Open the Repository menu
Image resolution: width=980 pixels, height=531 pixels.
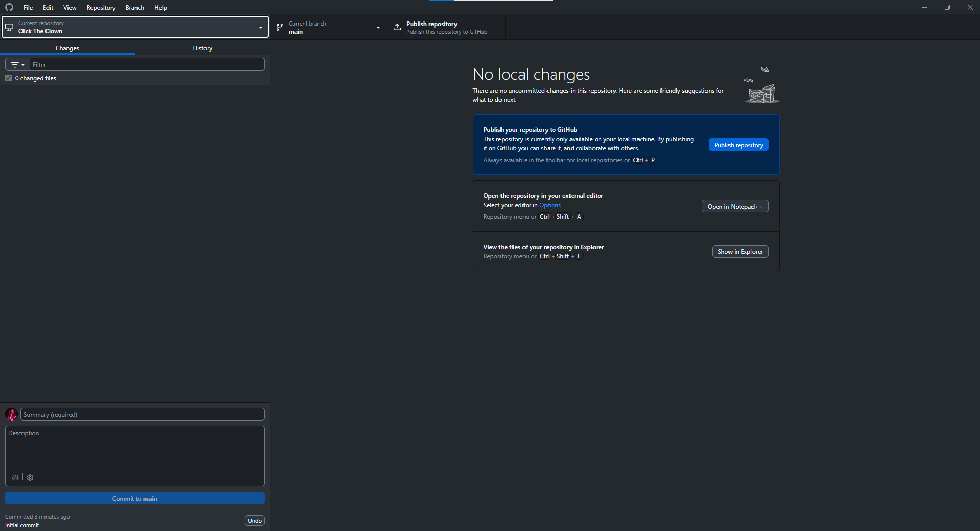click(101, 7)
